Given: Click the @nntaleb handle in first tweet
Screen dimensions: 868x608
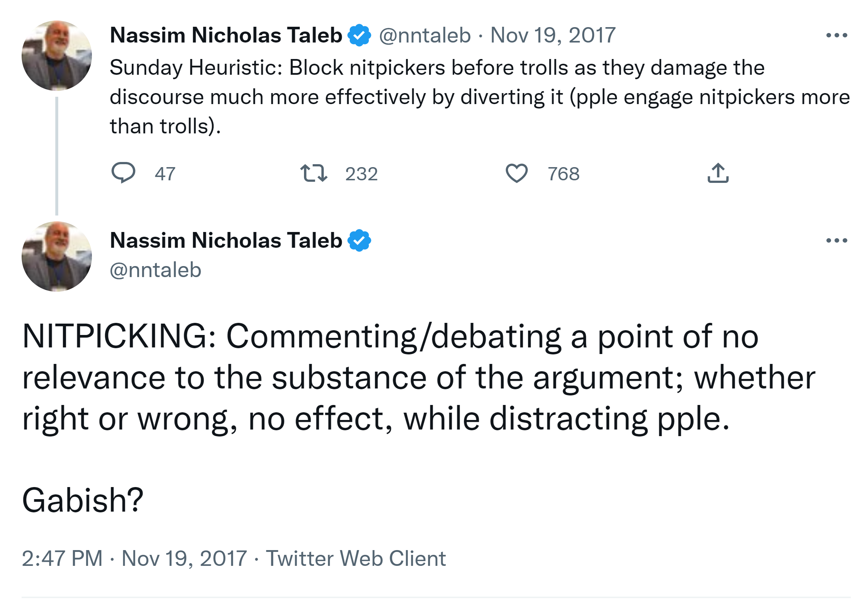Looking at the screenshot, I should pos(424,35).
